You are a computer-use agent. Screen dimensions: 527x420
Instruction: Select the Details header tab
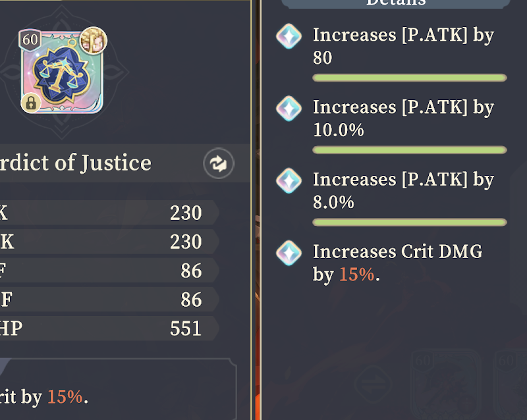(x=396, y=3)
